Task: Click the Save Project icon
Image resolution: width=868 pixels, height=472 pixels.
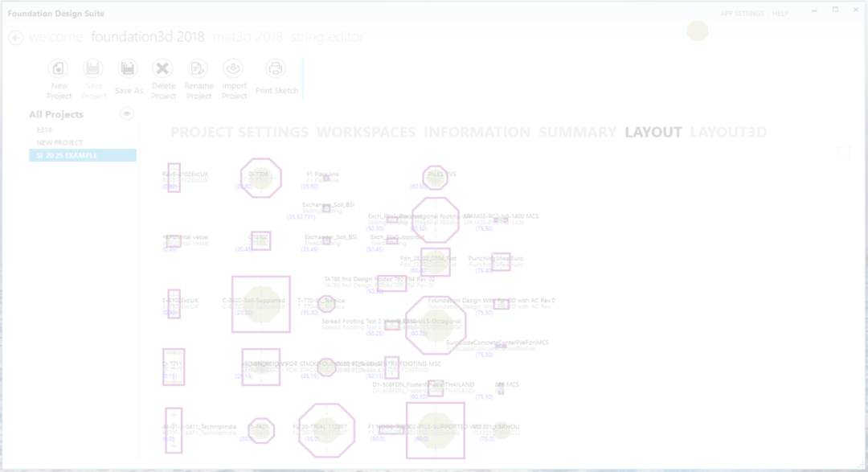Action: 93,69
